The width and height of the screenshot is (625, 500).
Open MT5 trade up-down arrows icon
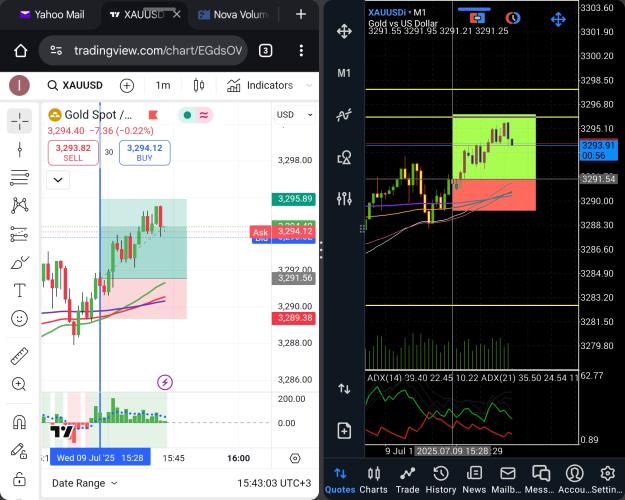click(x=344, y=388)
